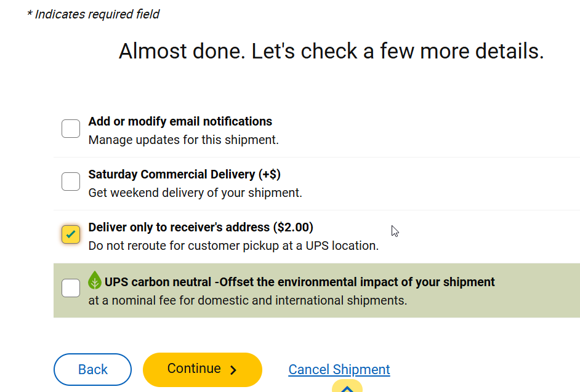Viewport: 580px width, 392px height.
Task: Click the green leaf carbon neutral icon
Action: pos(95,281)
